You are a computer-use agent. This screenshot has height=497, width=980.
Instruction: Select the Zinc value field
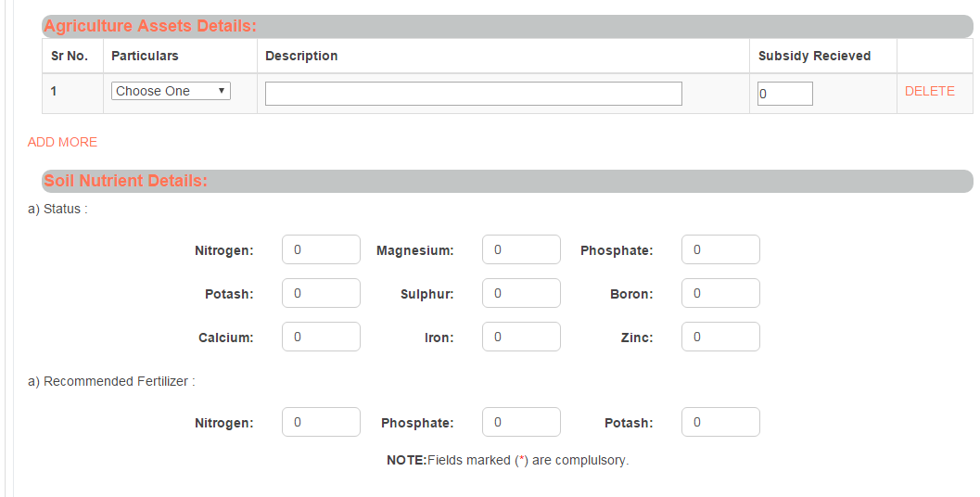coord(720,338)
